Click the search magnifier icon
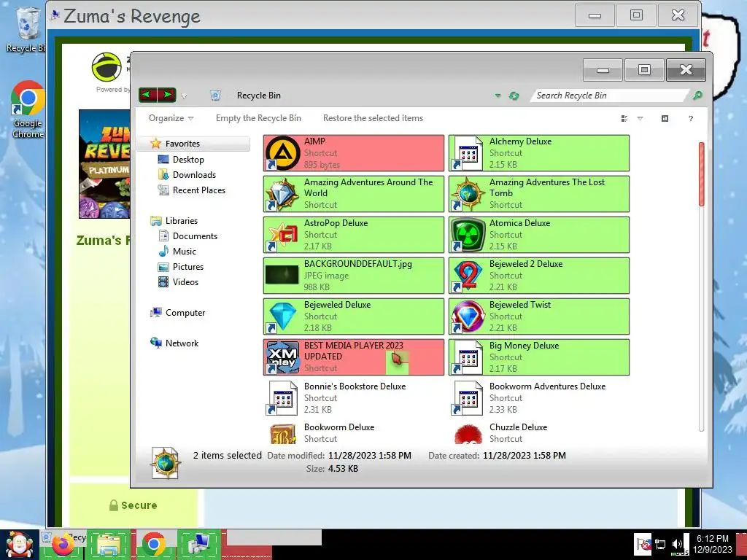The width and height of the screenshot is (747, 560). pos(697,96)
